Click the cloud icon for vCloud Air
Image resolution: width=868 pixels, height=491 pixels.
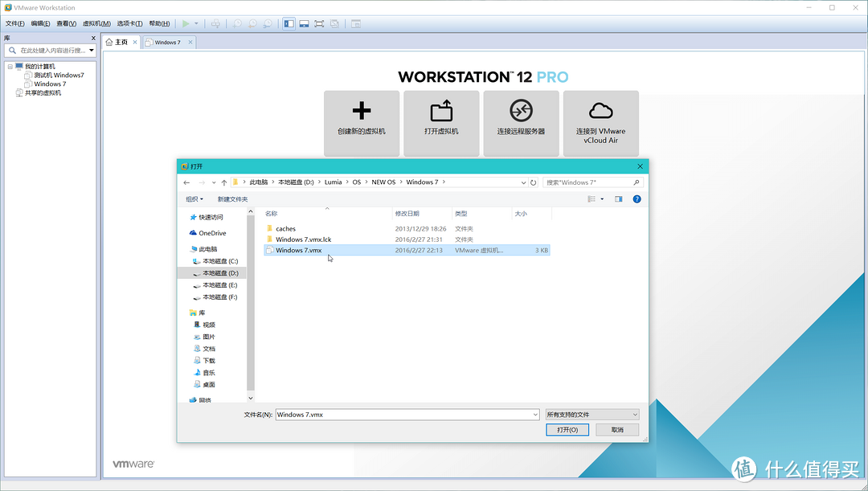point(600,111)
